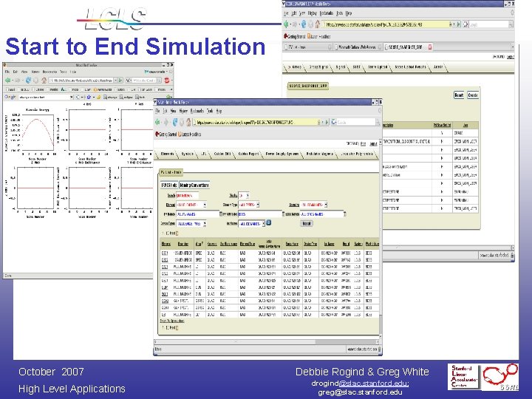Open the Tools menu in the plots Firefox window
The image size is (532, 399).
pos(63,72)
